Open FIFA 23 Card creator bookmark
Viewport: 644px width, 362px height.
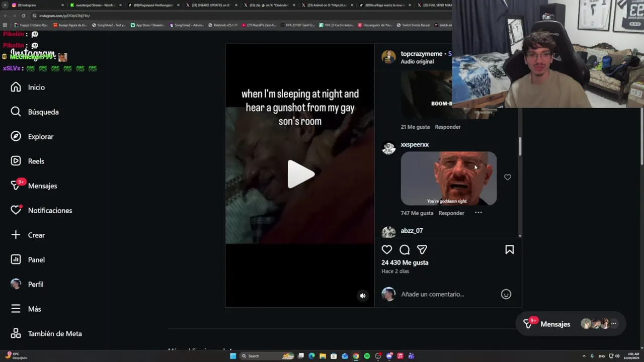click(x=337, y=25)
